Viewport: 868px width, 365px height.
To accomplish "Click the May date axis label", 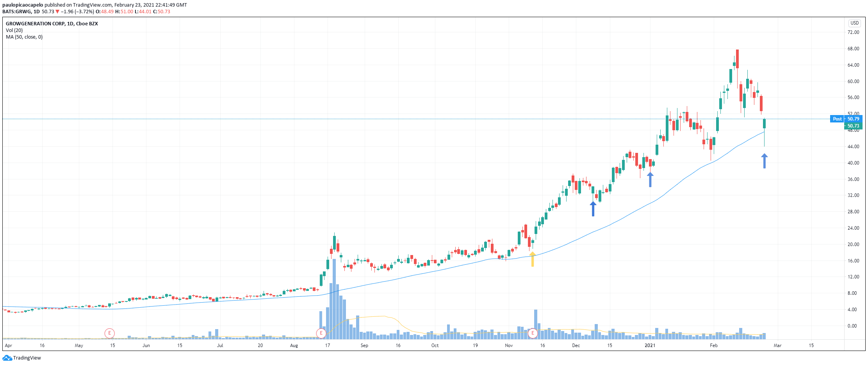I will point(79,346).
